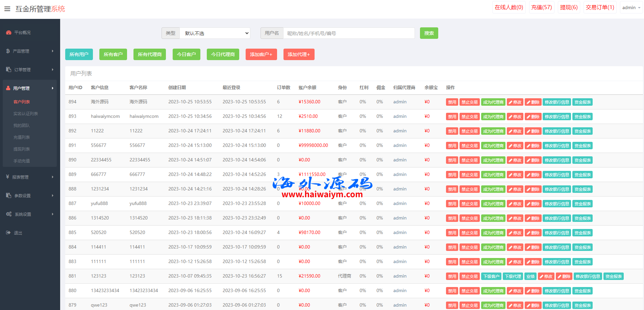
Task: Click the 报表管理 yen icon
Action: (x=7, y=177)
